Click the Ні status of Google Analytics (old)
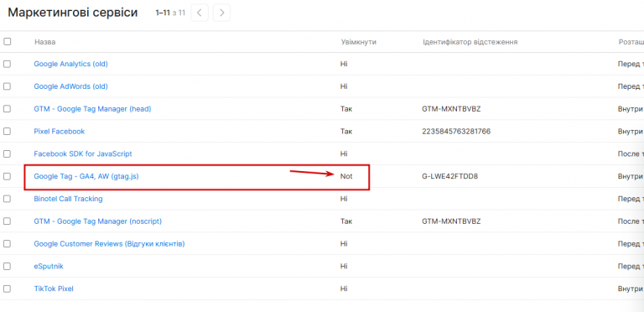Image resolution: width=644 pixels, height=312 pixels. coord(344,64)
